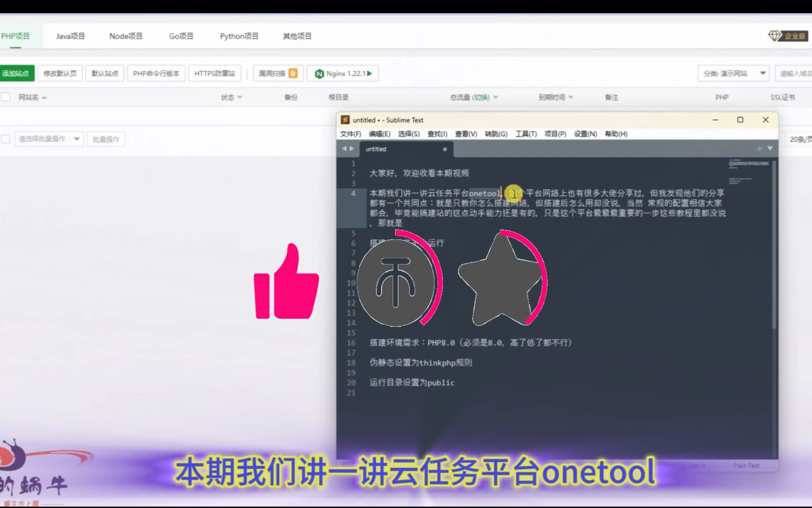This screenshot has width=812, height=508.
Task: Click the Sublime minimap preview
Action: tap(749, 172)
